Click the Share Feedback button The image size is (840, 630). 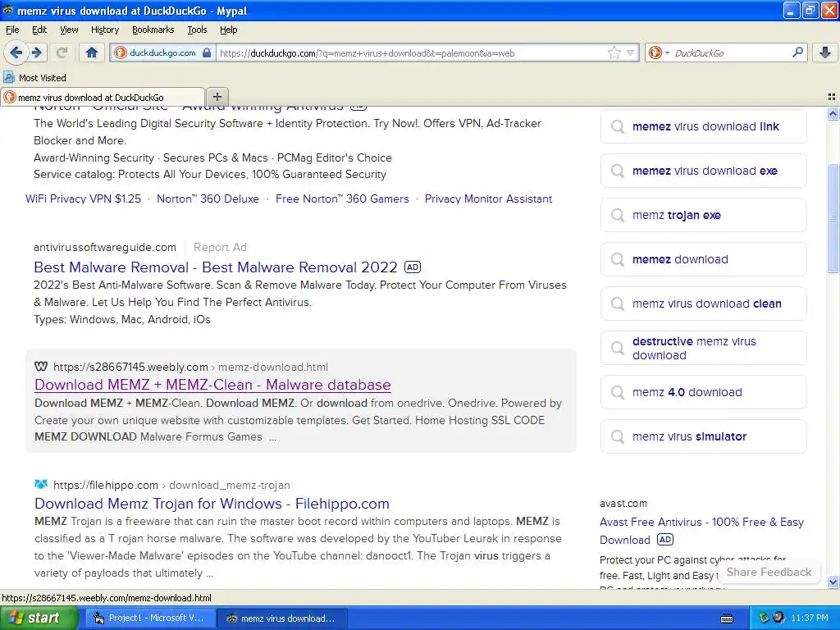point(768,572)
